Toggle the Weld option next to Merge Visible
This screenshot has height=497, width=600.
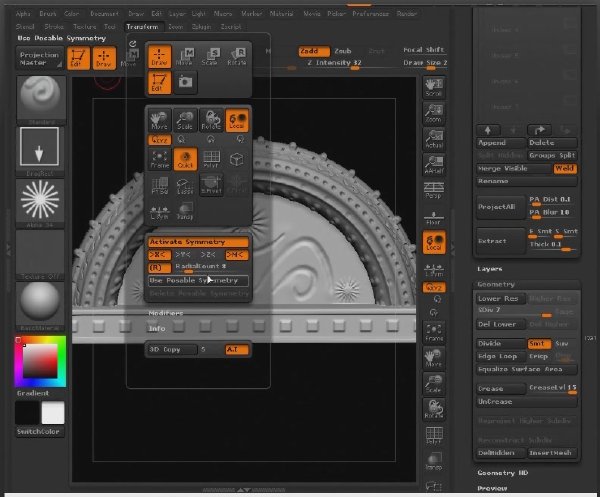(x=565, y=169)
